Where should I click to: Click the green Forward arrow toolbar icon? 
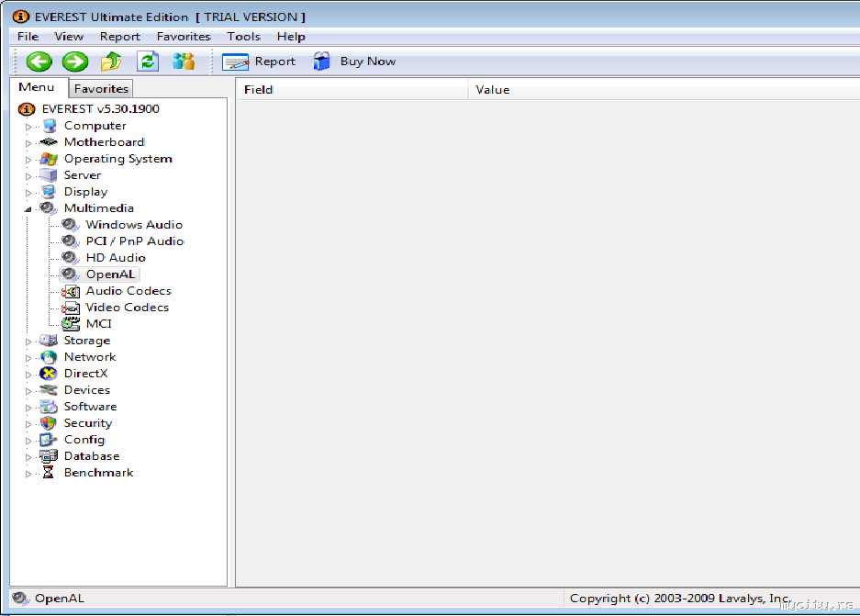click(x=75, y=62)
